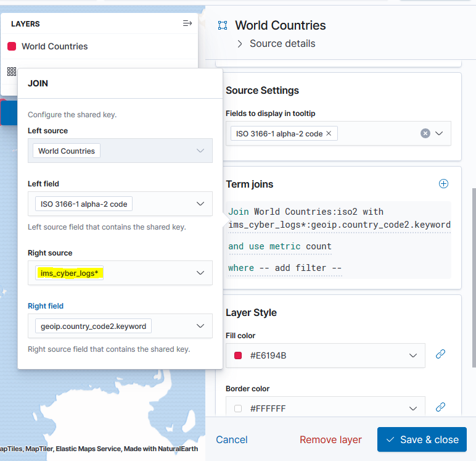Click the geoip.country_code2.keyword value
476x461 pixels.
[93, 326]
